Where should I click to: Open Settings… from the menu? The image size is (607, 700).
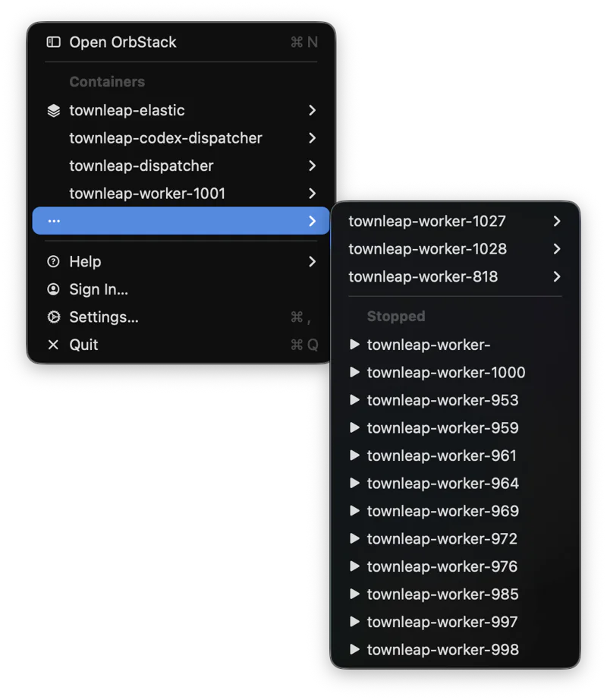pyautogui.click(x=181, y=317)
